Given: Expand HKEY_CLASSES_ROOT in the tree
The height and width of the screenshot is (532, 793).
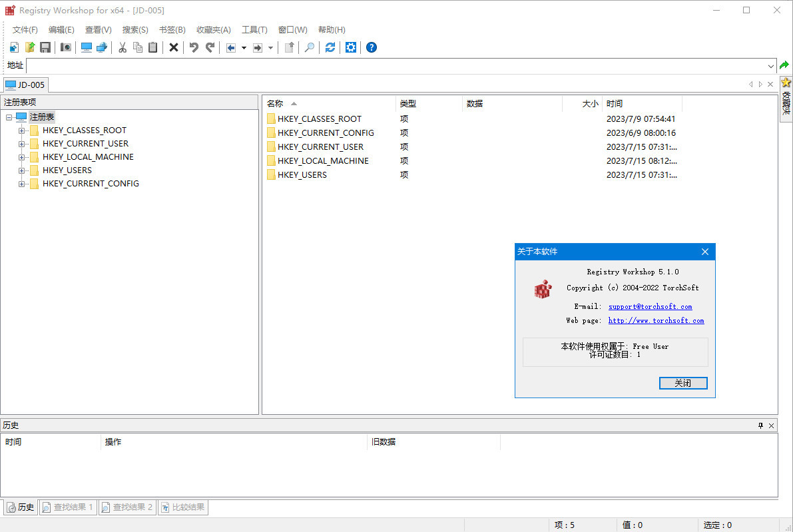Looking at the screenshot, I should pyautogui.click(x=22, y=131).
